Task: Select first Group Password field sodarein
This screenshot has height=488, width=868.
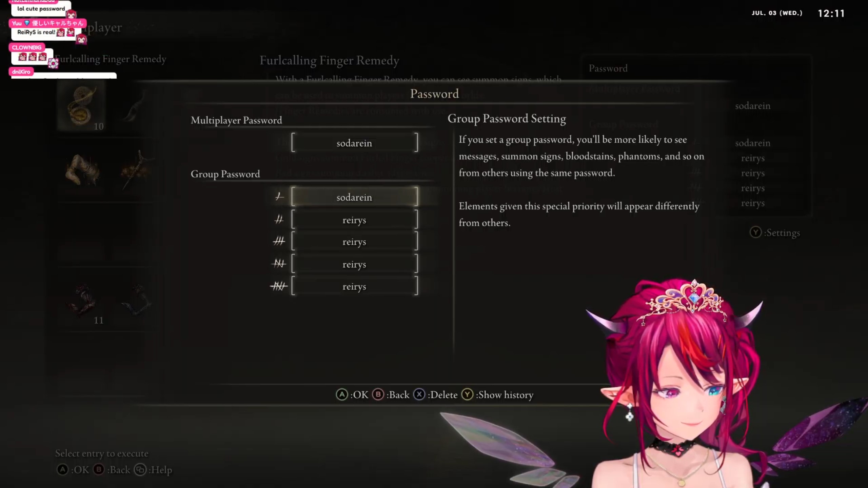Action: click(x=354, y=197)
